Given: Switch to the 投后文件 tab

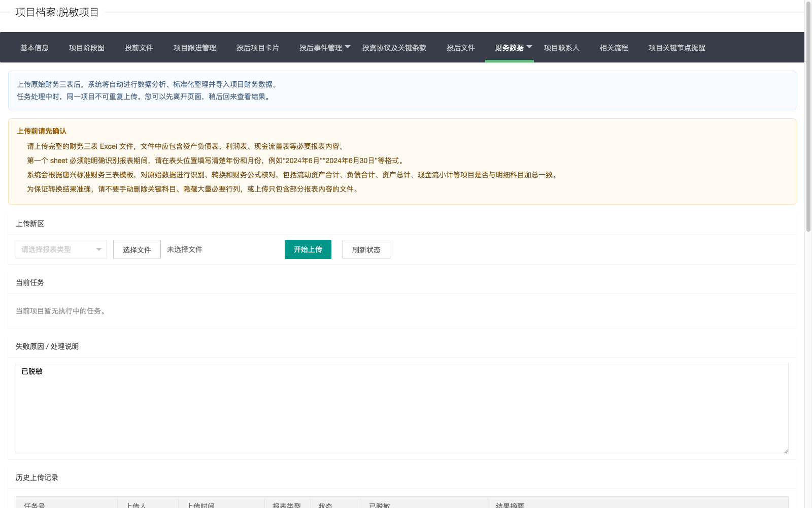Looking at the screenshot, I should point(461,48).
